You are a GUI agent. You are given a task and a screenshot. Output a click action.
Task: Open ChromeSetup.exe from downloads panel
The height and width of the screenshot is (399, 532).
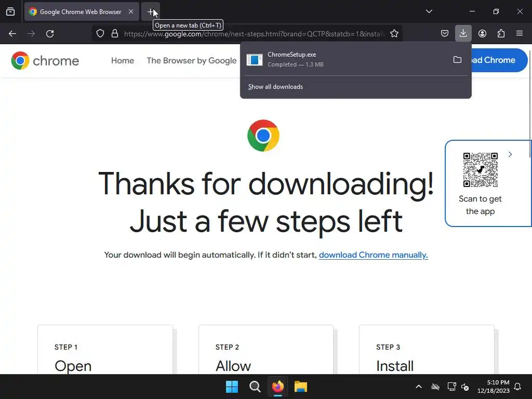click(344, 59)
